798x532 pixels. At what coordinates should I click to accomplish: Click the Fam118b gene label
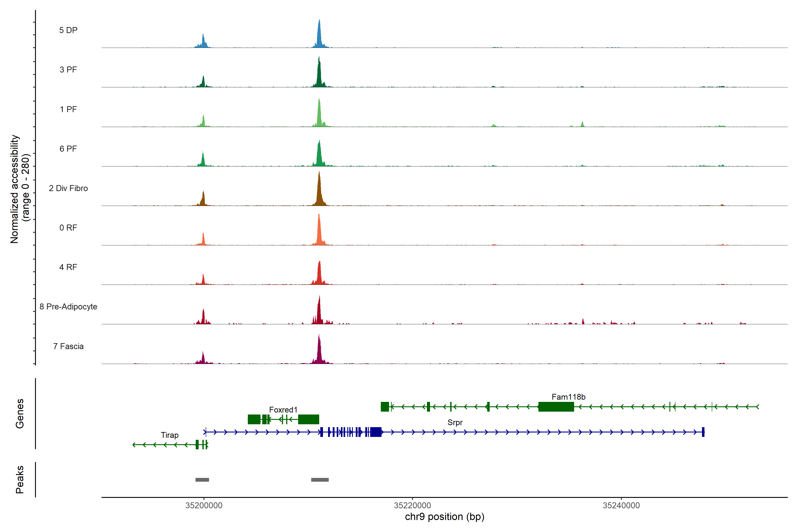568,397
